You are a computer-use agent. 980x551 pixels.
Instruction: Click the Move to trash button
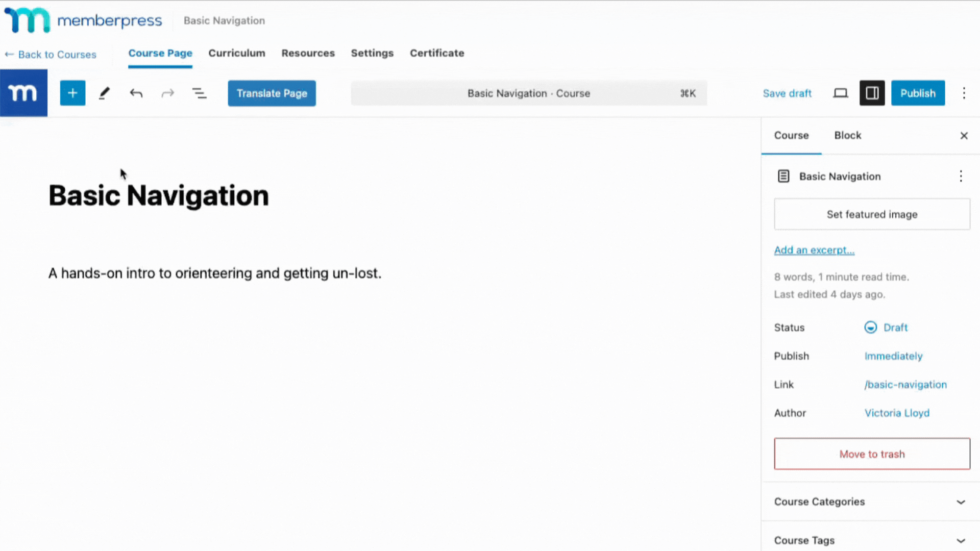(x=871, y=454)
